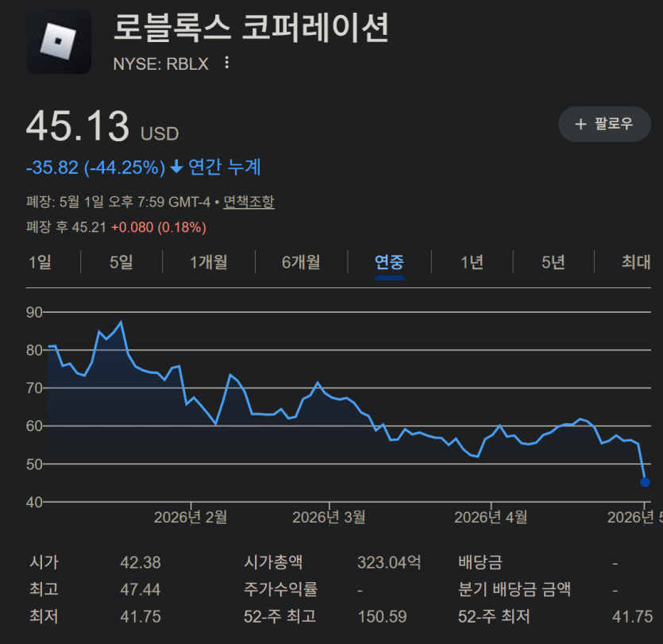Select the 5일 range tab
This screenshot has height=644, width=663.
click(121, 262)
